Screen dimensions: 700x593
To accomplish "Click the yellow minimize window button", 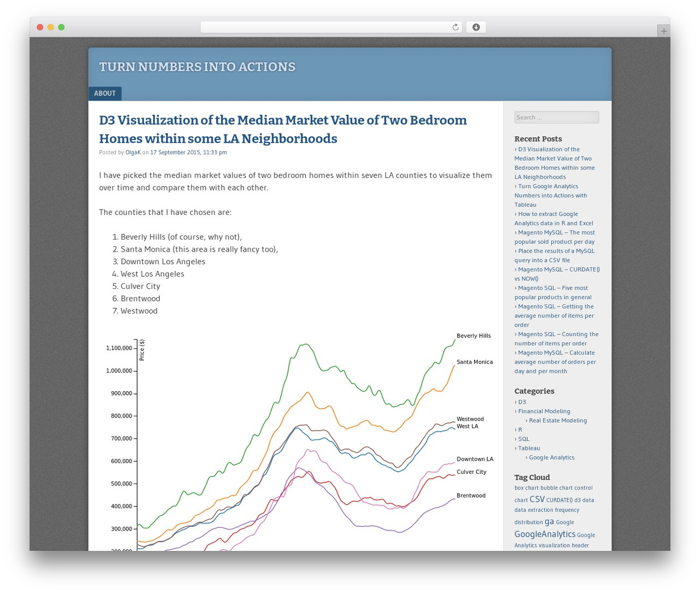I will tap(51, 27).
